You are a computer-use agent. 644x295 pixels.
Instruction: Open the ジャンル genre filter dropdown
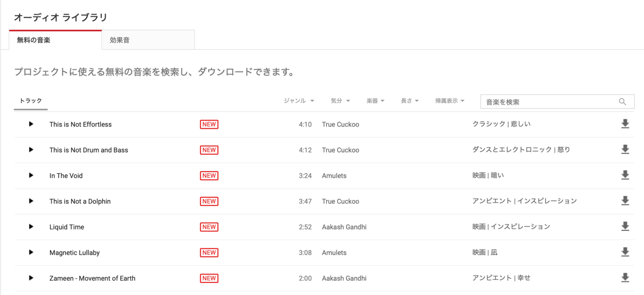pos(299,101)
